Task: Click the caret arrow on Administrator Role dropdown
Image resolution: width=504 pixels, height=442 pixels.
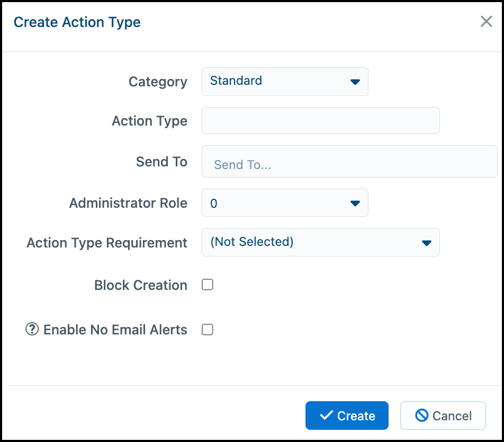Action: click(356, 203)
